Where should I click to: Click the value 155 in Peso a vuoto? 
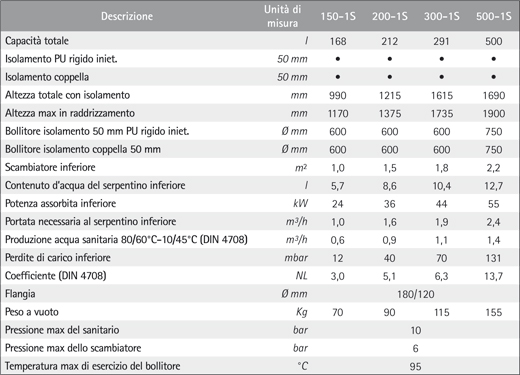[x=494, y=313]
